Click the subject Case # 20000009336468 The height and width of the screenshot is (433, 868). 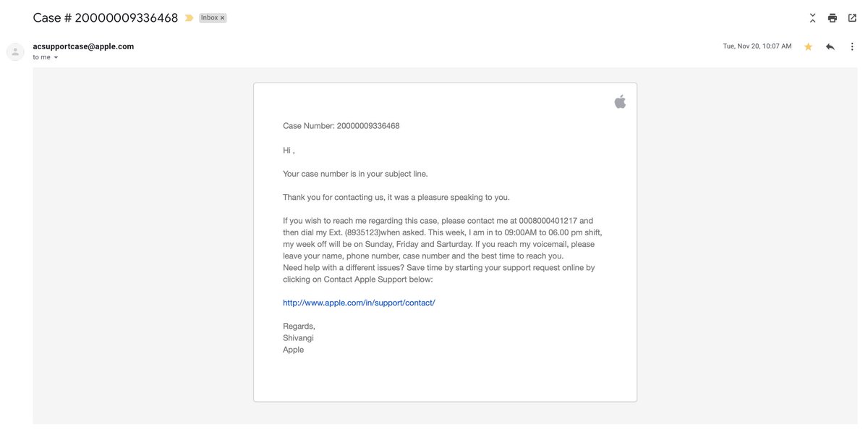[106, 18]
